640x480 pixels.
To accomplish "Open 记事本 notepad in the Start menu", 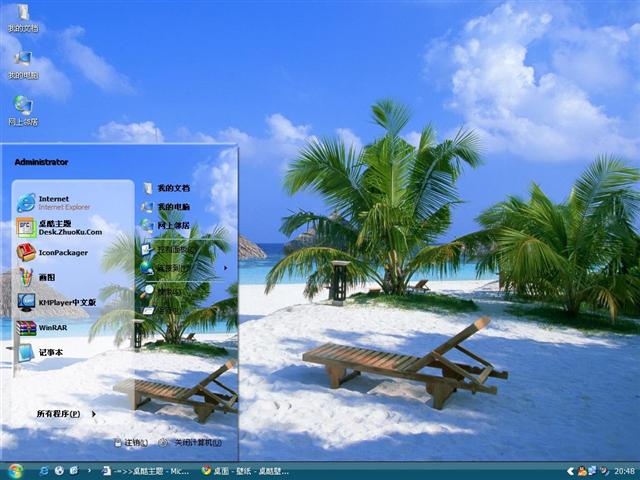I will coord(40,352).
